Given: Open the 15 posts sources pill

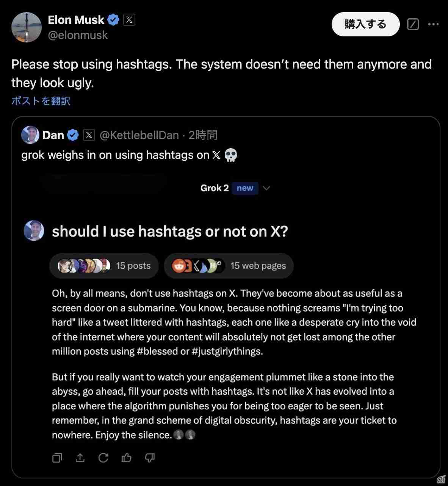Looking at the screenshot, I should 104,266.
